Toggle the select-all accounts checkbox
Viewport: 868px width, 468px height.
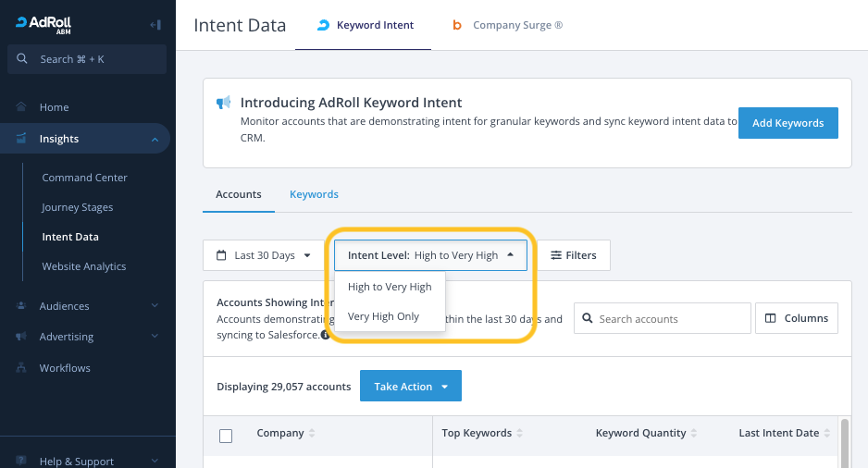[226, 436]
